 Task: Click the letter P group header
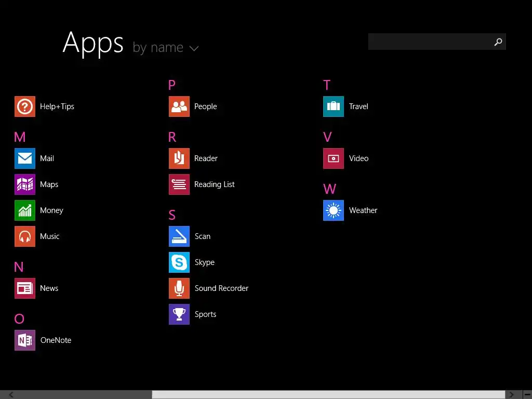(x=172, y=85)
